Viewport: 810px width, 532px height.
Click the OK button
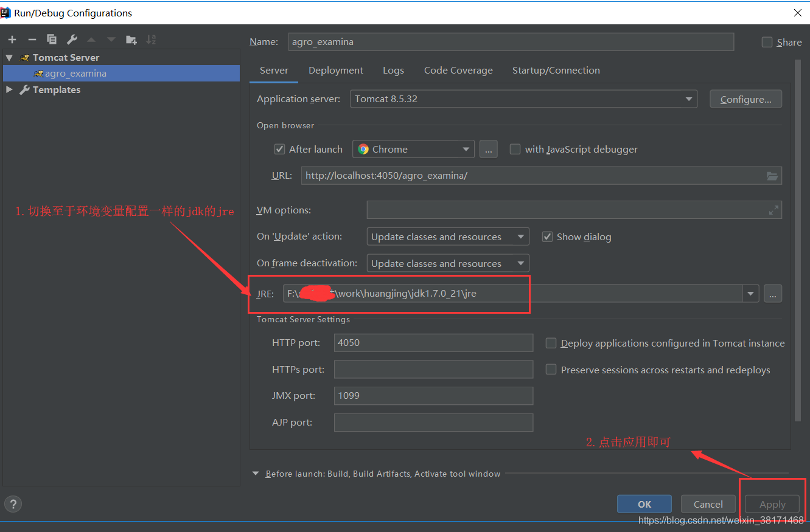(644, 504)
